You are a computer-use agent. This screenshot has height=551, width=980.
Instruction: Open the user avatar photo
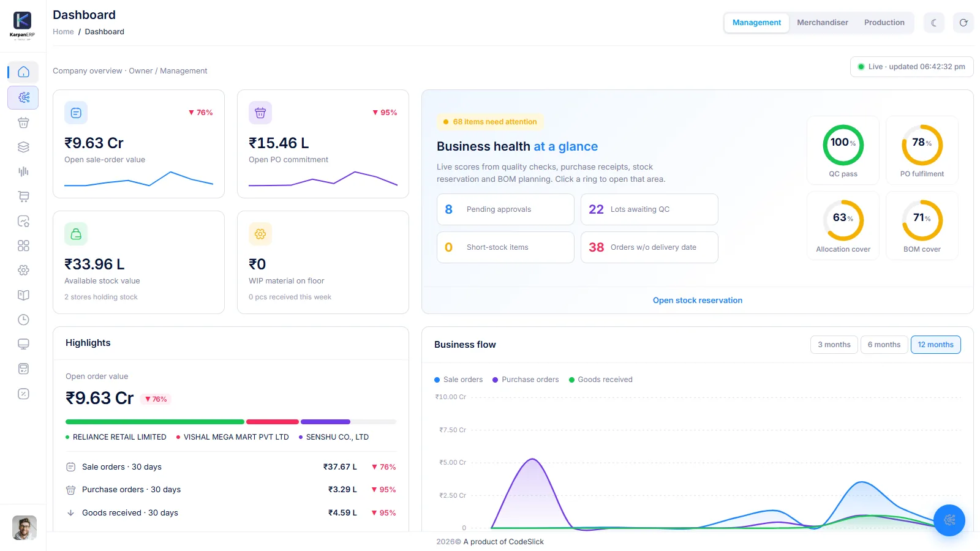tap(24, 528)
